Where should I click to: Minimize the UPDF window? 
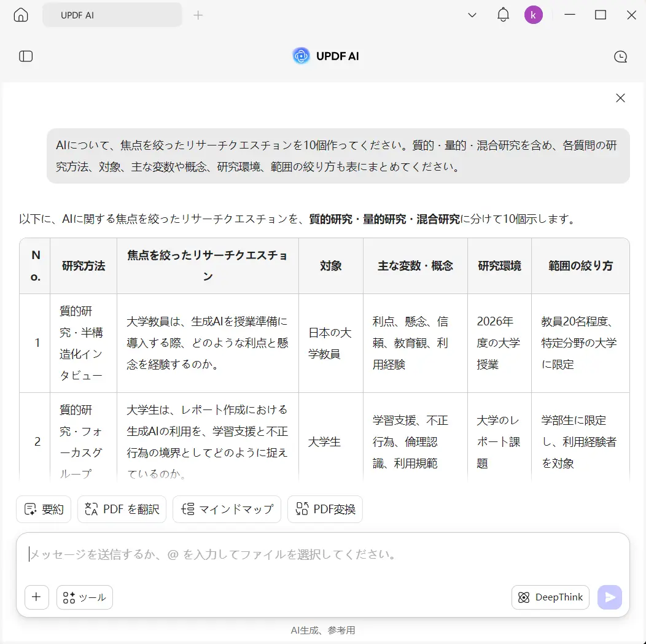pyautogui.click(x=570, y=15)
